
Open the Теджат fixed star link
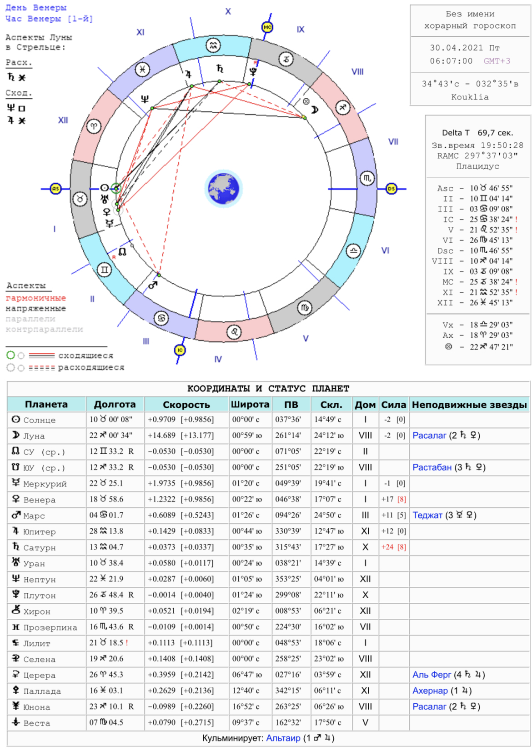427,515
